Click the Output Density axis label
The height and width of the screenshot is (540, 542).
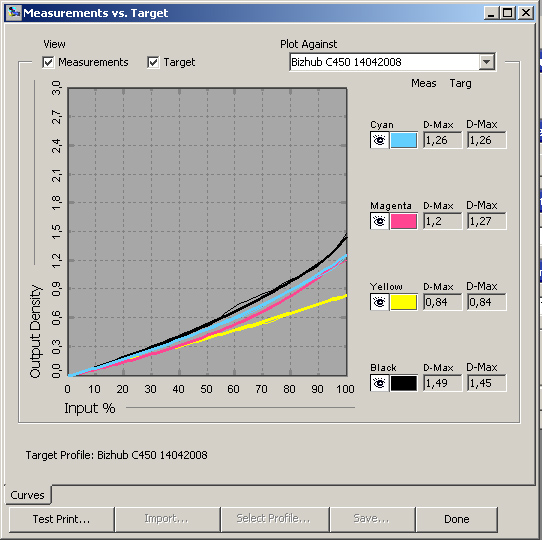tap(36, 331)
